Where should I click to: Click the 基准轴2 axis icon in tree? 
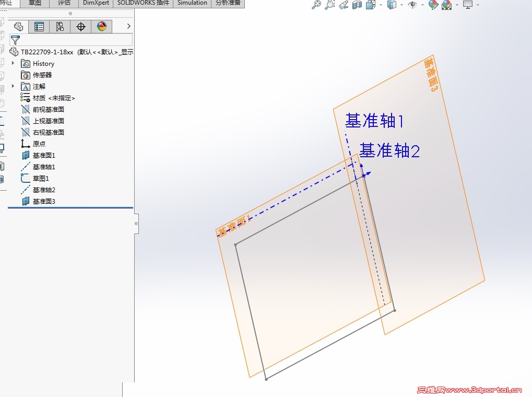[x=26, y=190]
